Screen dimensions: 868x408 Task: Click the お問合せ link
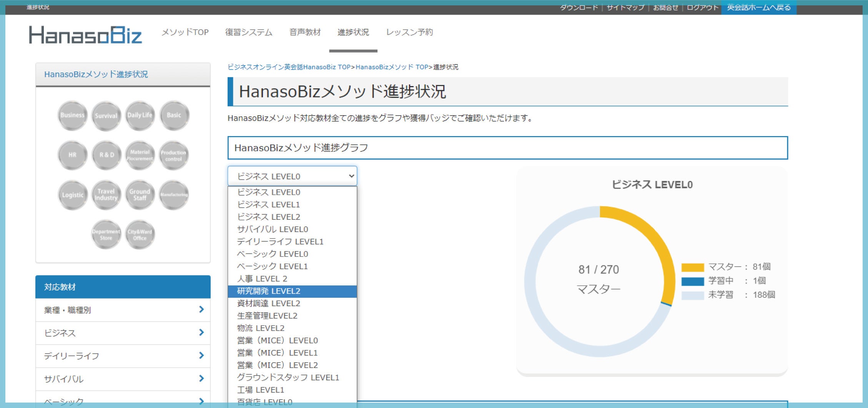pos(665,7)
